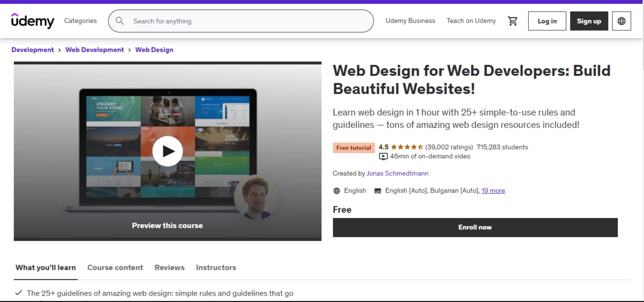Click the on-demand video icon
This screenshot has height=302, width=644.
click(383, 156)
